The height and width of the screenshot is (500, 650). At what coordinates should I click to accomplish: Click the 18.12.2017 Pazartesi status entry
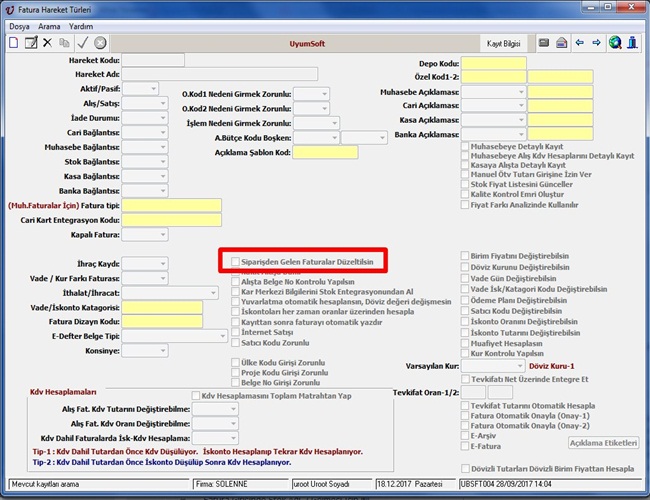click(x=415, y=484)
